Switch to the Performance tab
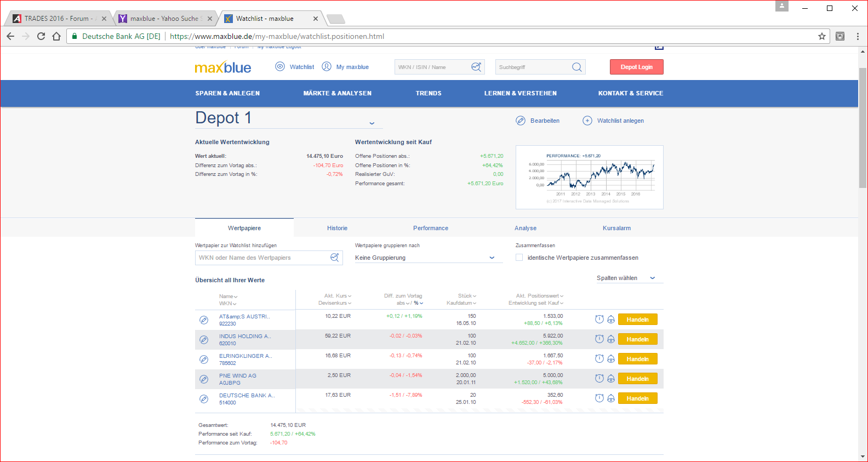 point(430,228)
